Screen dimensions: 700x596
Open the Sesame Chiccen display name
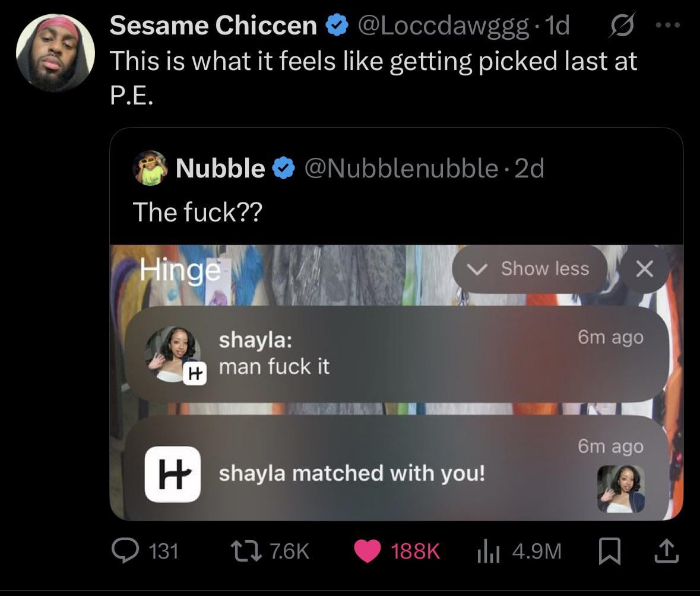click(x=213, y=26)
